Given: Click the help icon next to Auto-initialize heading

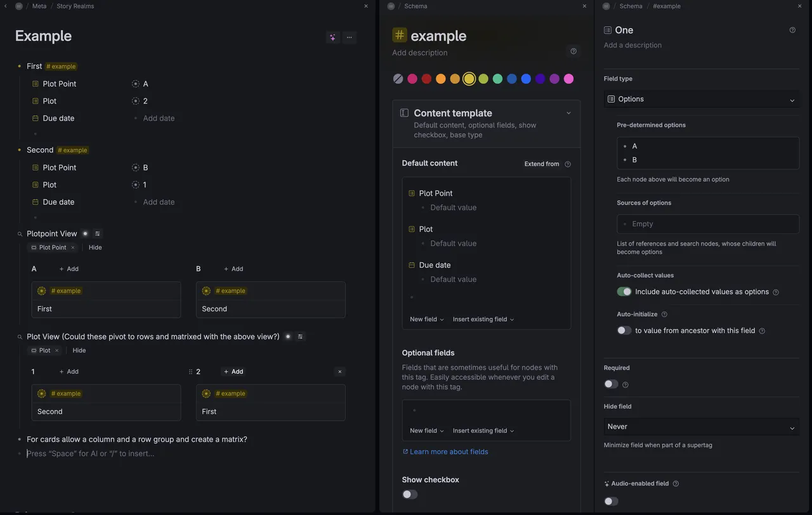Looking at the screenshot, I should click(x=664, y=314).
